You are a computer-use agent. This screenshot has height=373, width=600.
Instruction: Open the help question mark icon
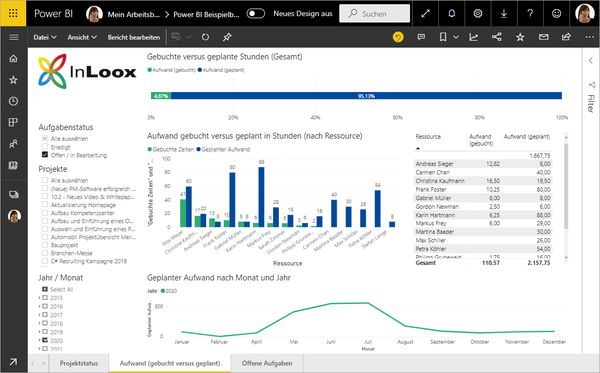(530, 13)
